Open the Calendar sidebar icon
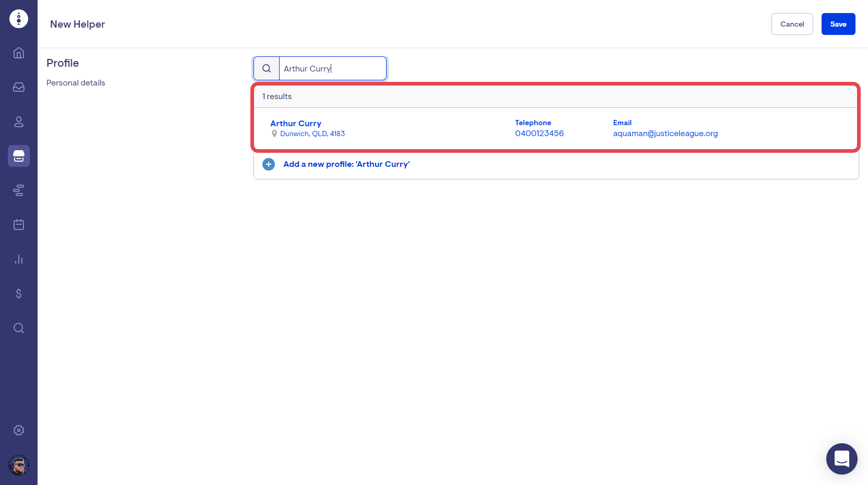Screen dimensions: 868x485 coord(19,225)
